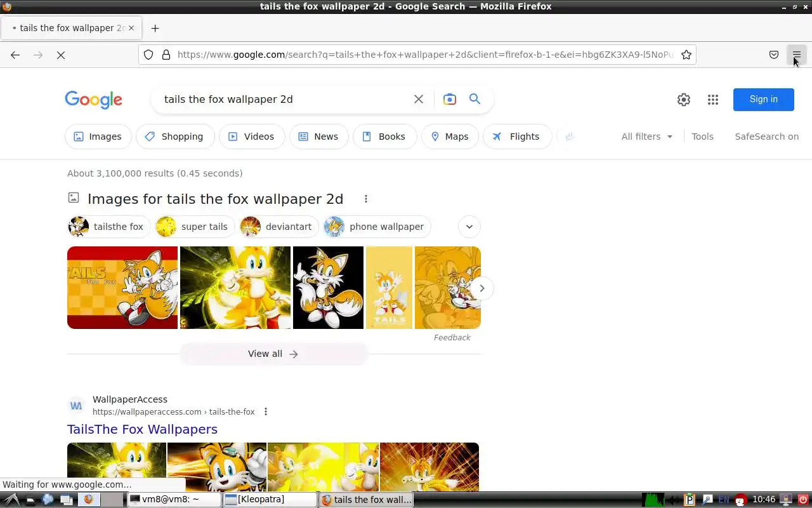Click the wallpaperaccess.com URL text
The width and height of the screenshot is (812, 508).
(173, 411)
